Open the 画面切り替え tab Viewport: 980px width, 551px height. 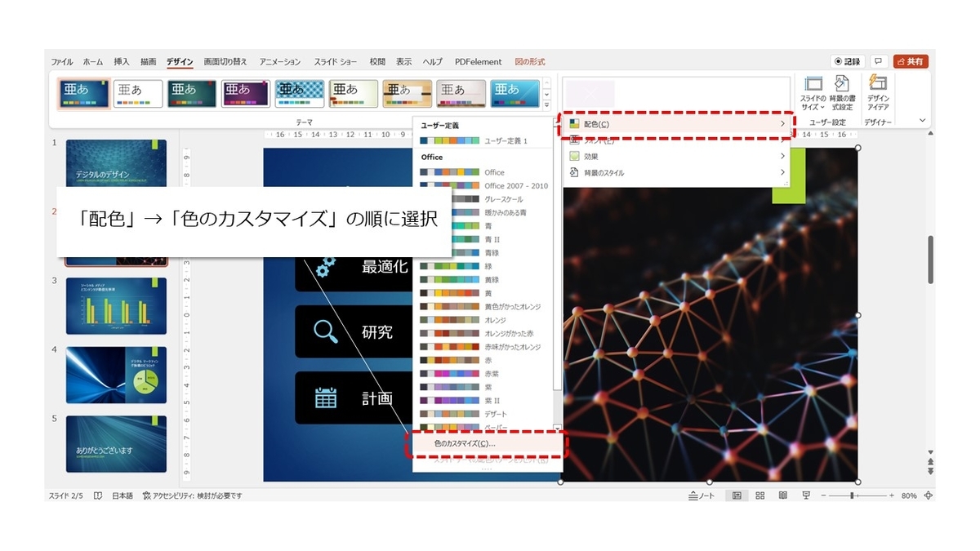pyautogui.click(x=225, y=62)
